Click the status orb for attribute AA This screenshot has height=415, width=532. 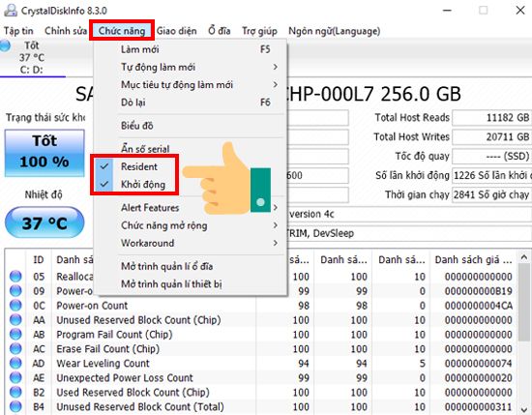[15, 319]
